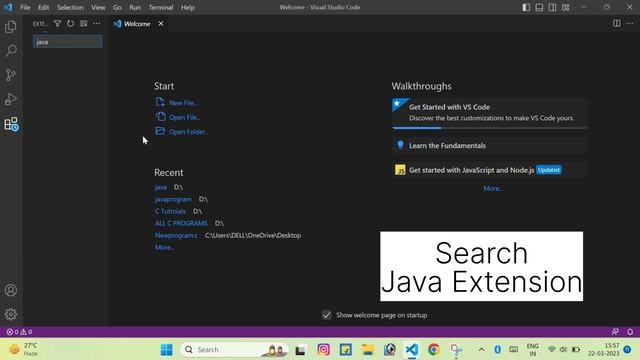Show more recent items link
The height and width of the screenshot is (360, 640).
[x=165, y=247]
